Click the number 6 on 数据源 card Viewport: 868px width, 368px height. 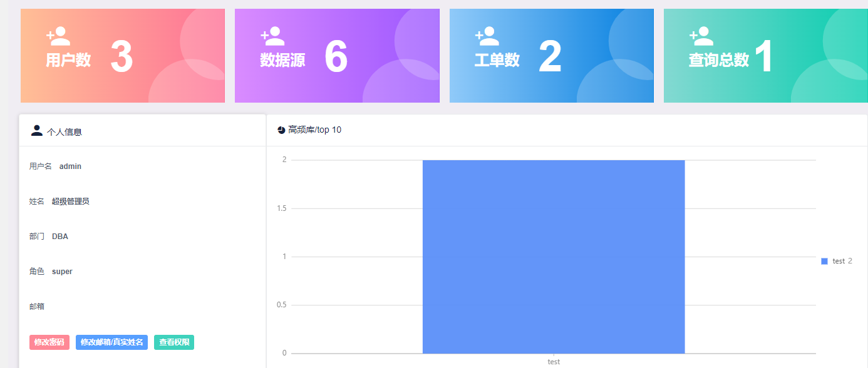point(336,57)
